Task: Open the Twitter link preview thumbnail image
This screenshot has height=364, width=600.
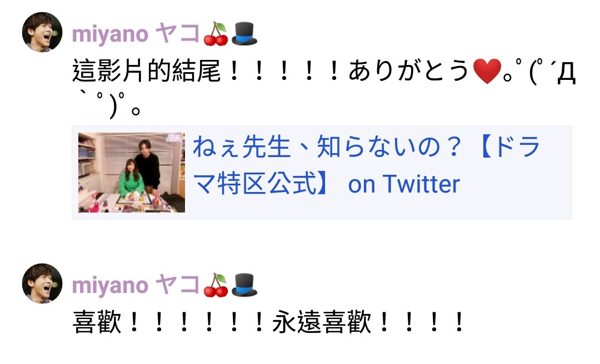Action: pos(132,173)
